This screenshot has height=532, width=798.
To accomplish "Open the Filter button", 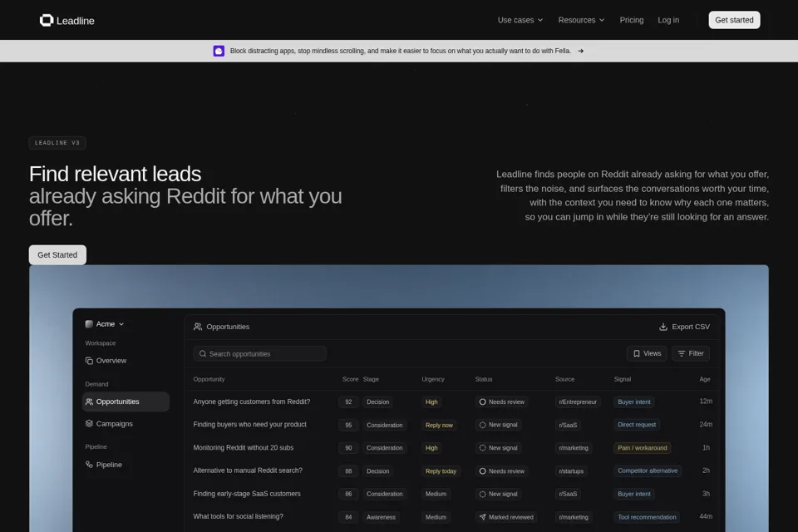I will [x=691, y=353].
